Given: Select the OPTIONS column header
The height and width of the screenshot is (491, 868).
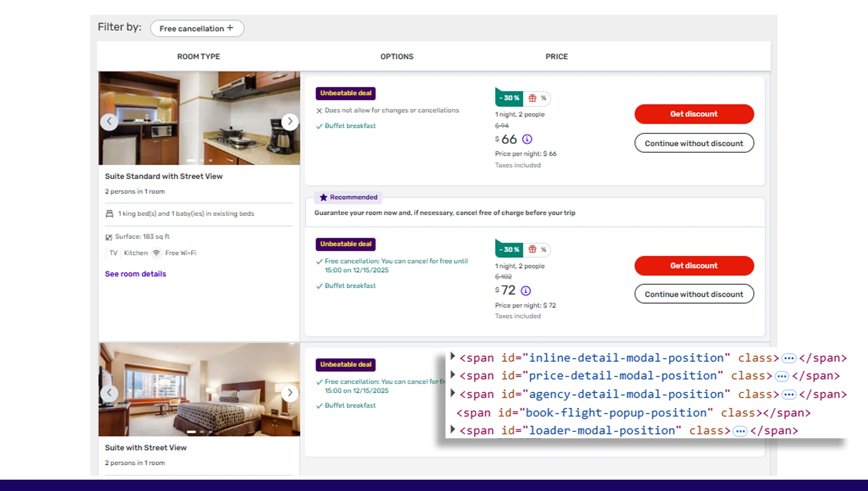Looking at the screenshot, I should point(397,56).
